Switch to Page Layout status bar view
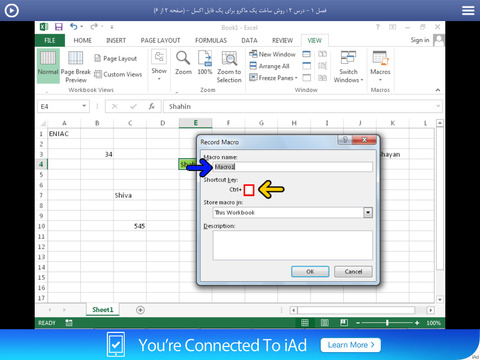This screenshot has width=480, height=360. coord(325,323)
